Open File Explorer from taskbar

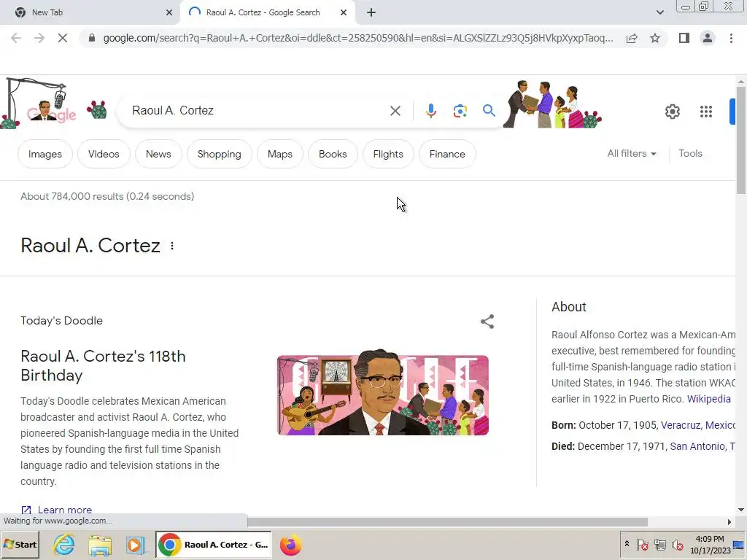(x=99, y=545)
